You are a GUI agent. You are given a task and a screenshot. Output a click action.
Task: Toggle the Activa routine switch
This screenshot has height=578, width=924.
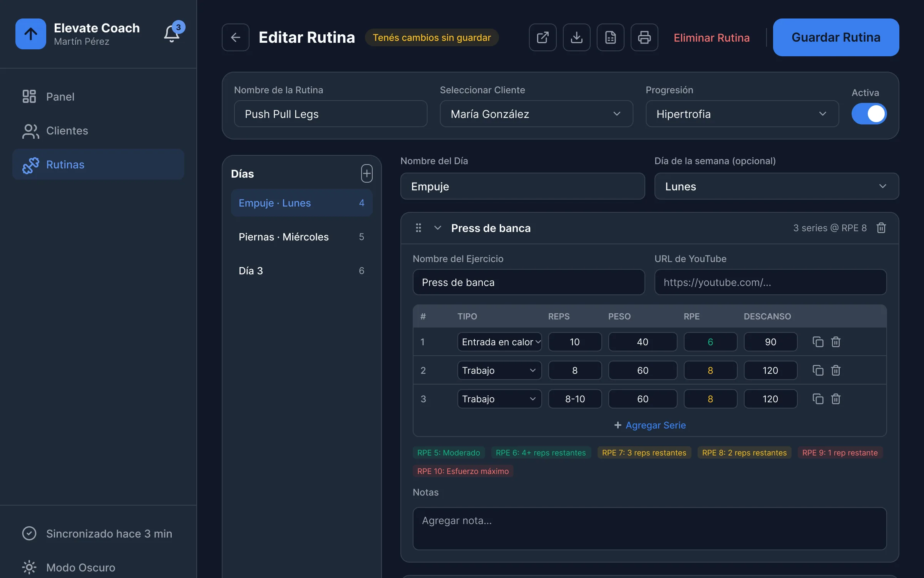(869, 114)
